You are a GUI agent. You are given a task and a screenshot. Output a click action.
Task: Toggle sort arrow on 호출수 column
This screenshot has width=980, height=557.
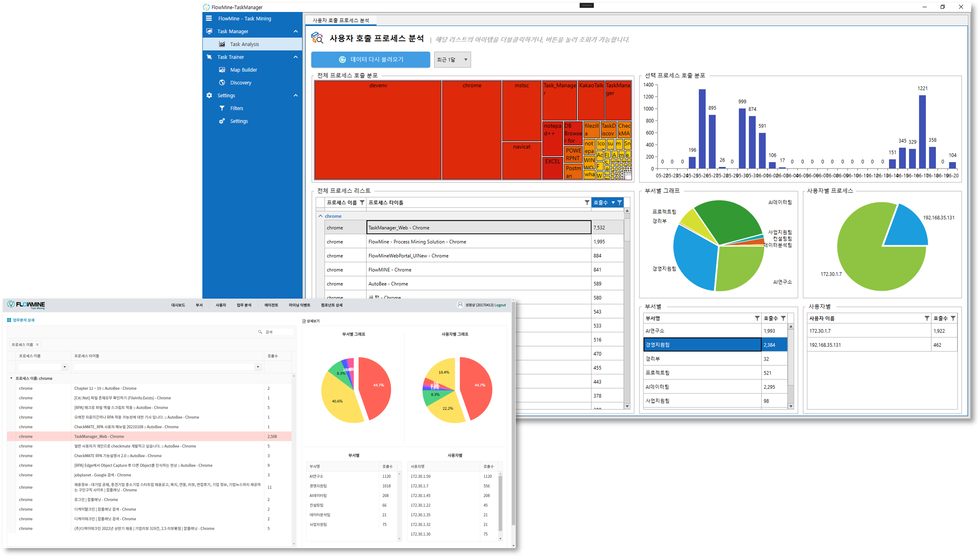(613, 202)
